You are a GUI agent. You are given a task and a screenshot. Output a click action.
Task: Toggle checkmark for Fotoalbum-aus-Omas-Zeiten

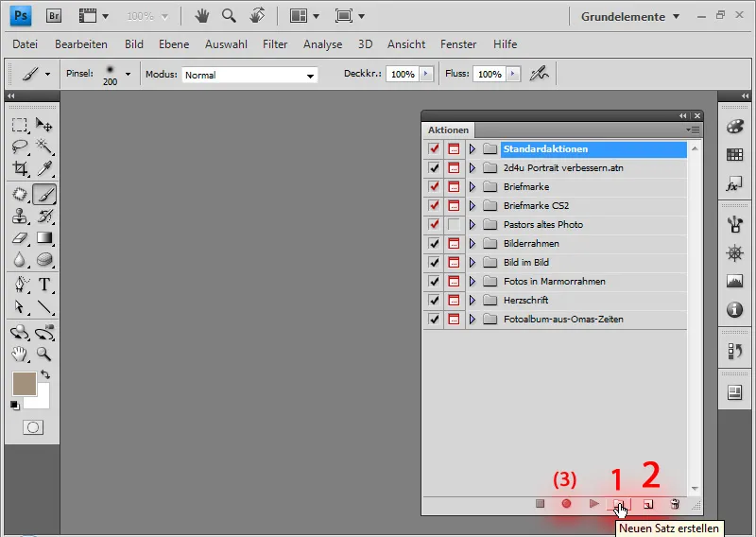(434, 319)
